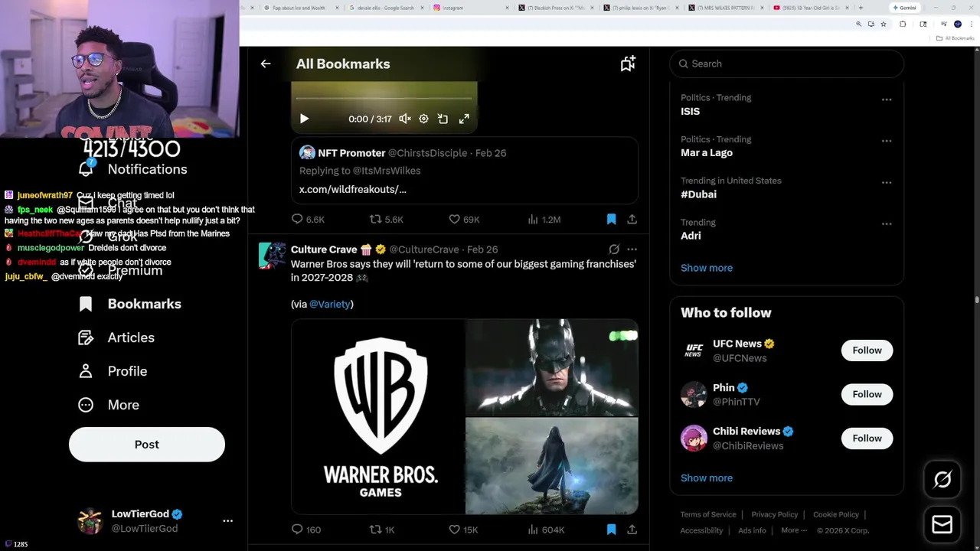Share the post with 1.2M views
This screenshot has height=551, width=980.
pos(632,220)
